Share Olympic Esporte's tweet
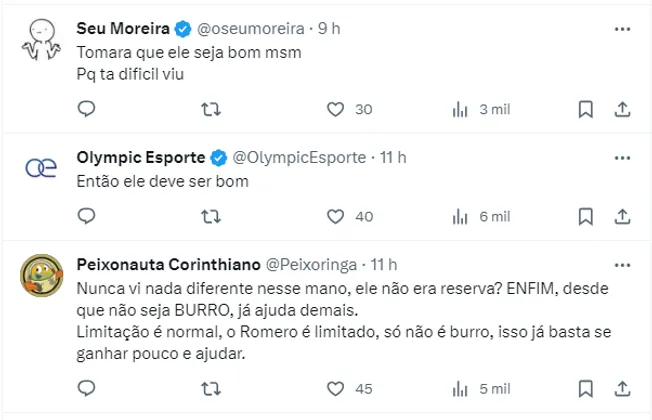 (x=620, y=216)
